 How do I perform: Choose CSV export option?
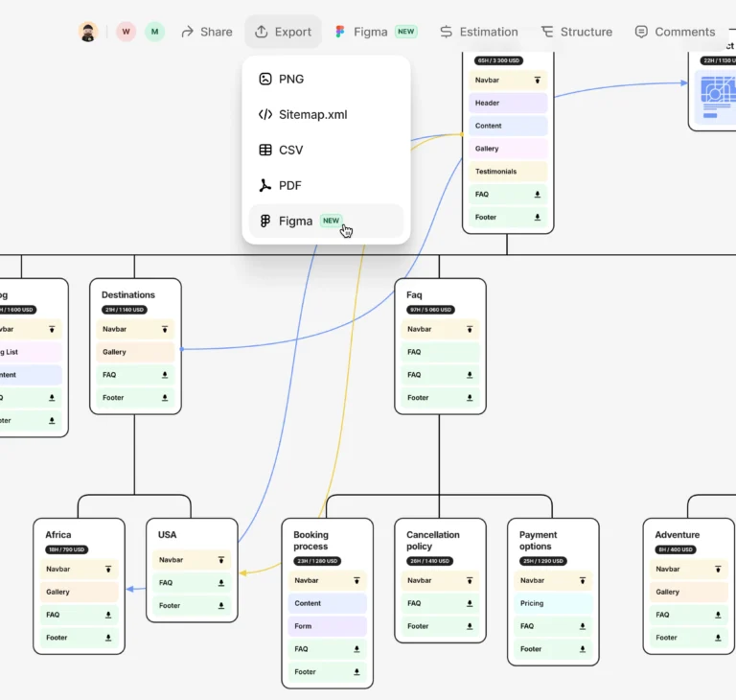[x=326, y=150]
